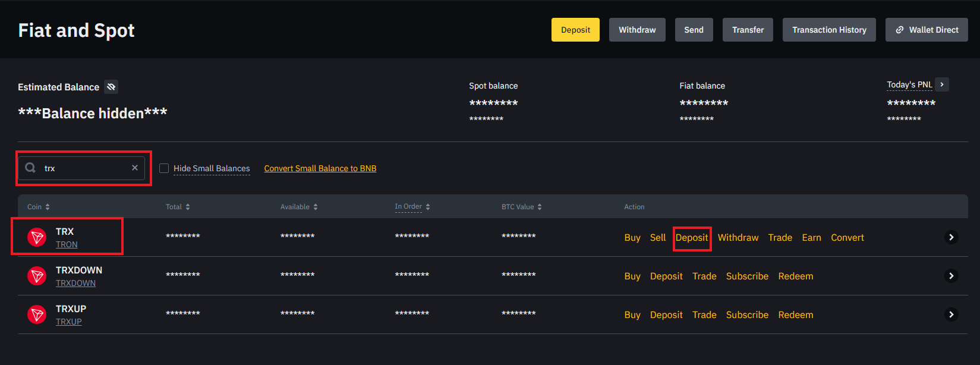Expand the TRX row arrow
Image resolution: width=980 pixels, height=365 pixels.
click(951, 237)
